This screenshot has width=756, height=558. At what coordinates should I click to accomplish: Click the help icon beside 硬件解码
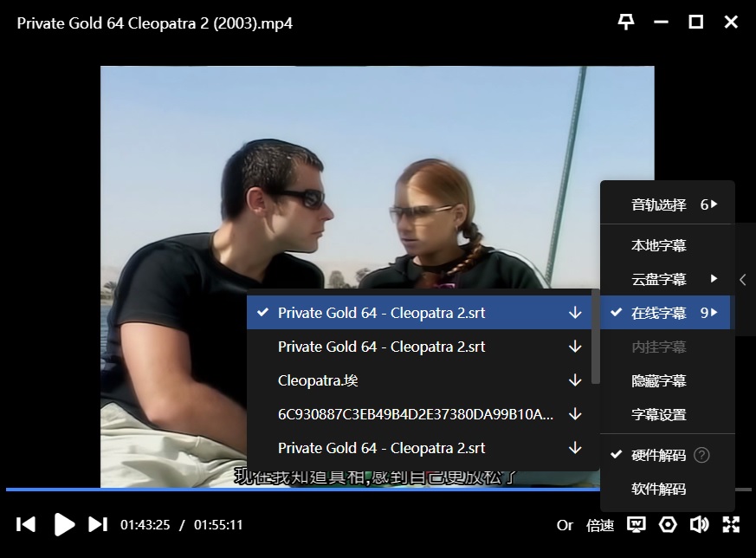pos(701,455)
